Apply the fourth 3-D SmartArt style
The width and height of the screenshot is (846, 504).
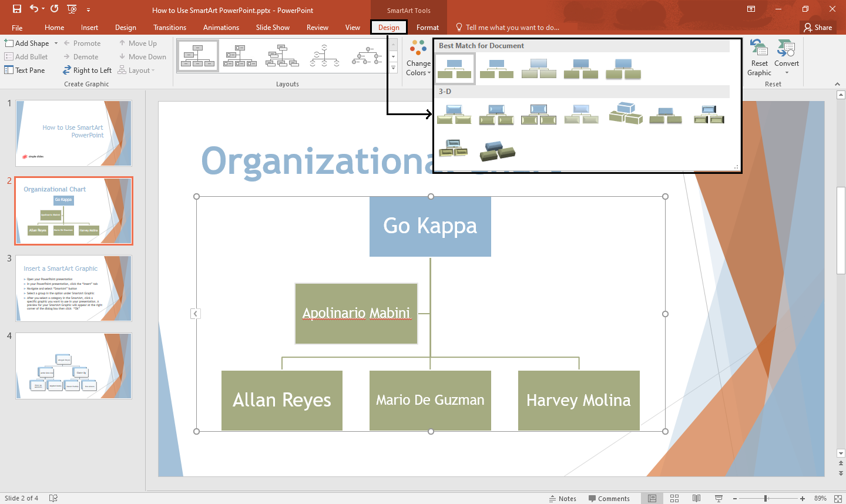coord(581,115)
